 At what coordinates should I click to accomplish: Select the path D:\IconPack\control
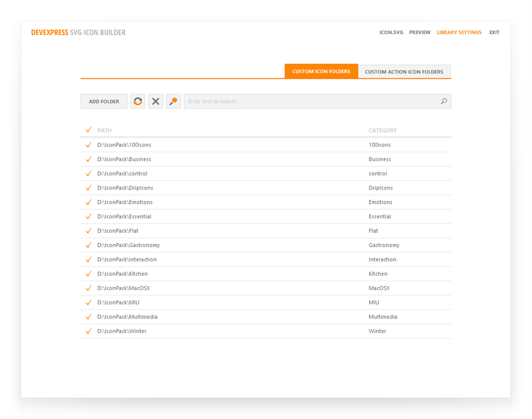(122, 174)
